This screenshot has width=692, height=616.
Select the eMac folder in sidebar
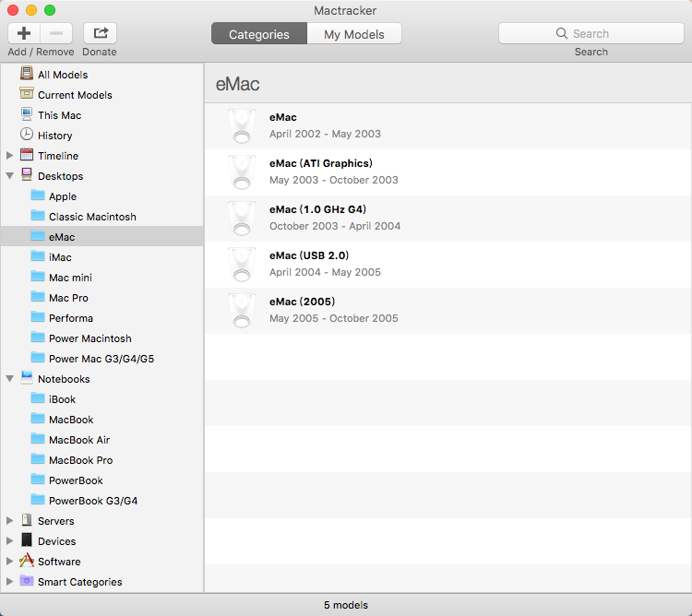click(x=101, y=237)
